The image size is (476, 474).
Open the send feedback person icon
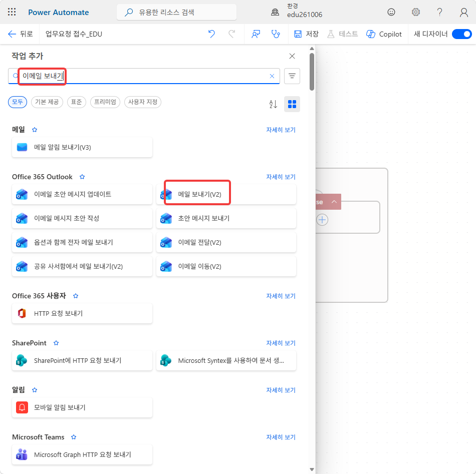pyautogui.click(x=256, y=34)
